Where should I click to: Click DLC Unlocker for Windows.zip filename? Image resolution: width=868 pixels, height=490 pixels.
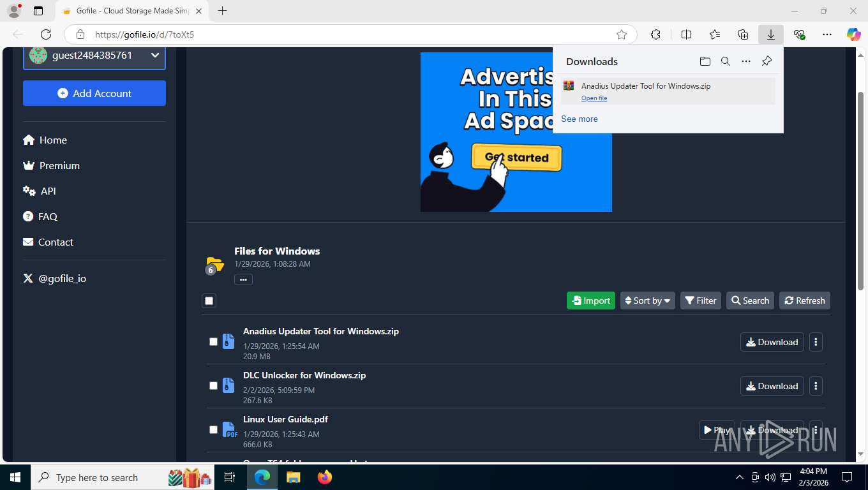coord(304,375)
